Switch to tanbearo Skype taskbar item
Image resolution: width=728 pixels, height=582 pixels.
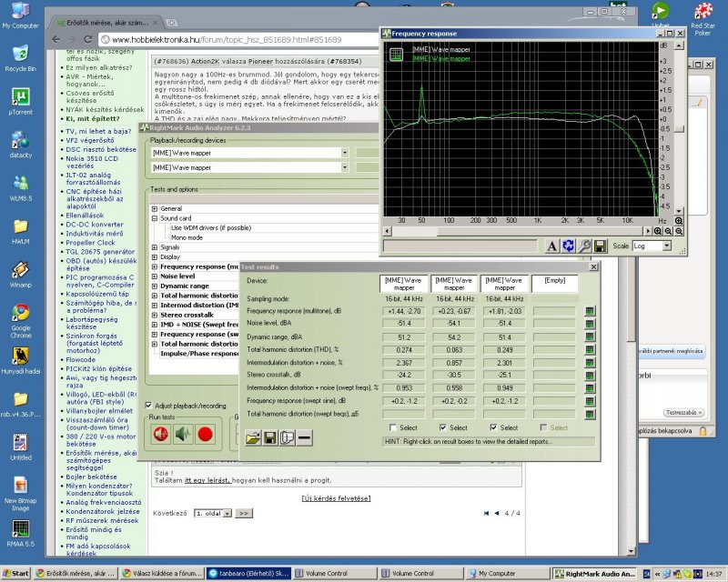[x=248, y=573]
